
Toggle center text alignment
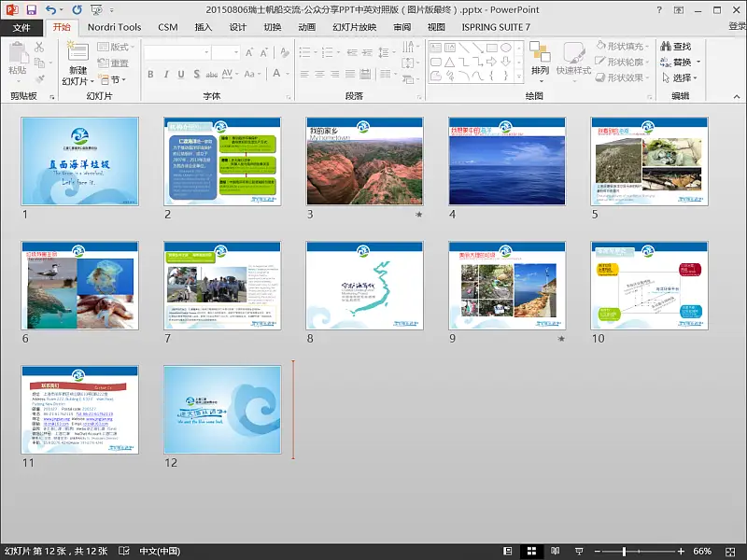tap(319, 74)
